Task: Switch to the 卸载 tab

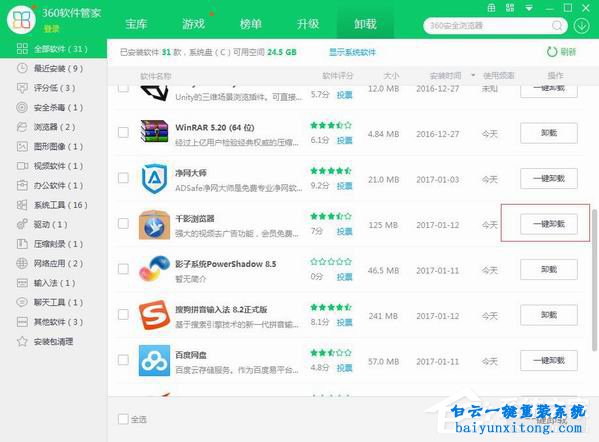Action: coord(365,24)
